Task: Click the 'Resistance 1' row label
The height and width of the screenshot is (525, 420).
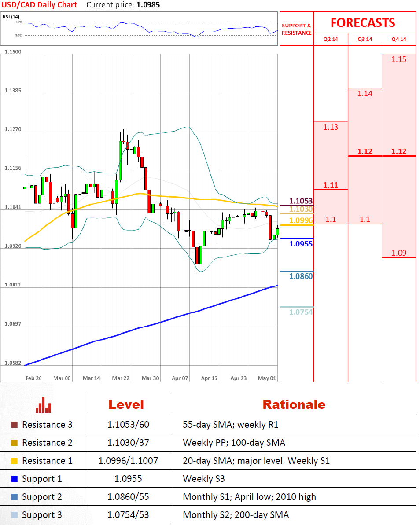Action: point(47,461)
